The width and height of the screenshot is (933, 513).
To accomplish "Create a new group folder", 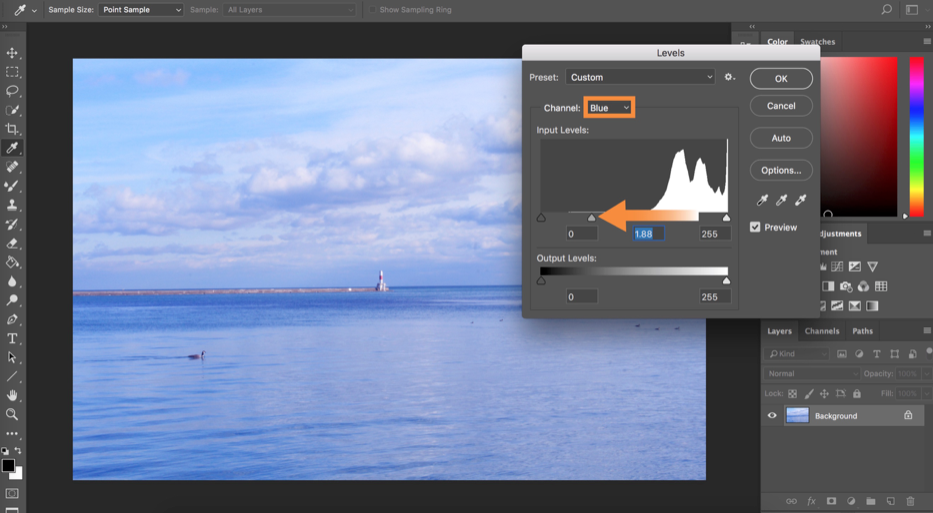I will (x=871, y=501).
